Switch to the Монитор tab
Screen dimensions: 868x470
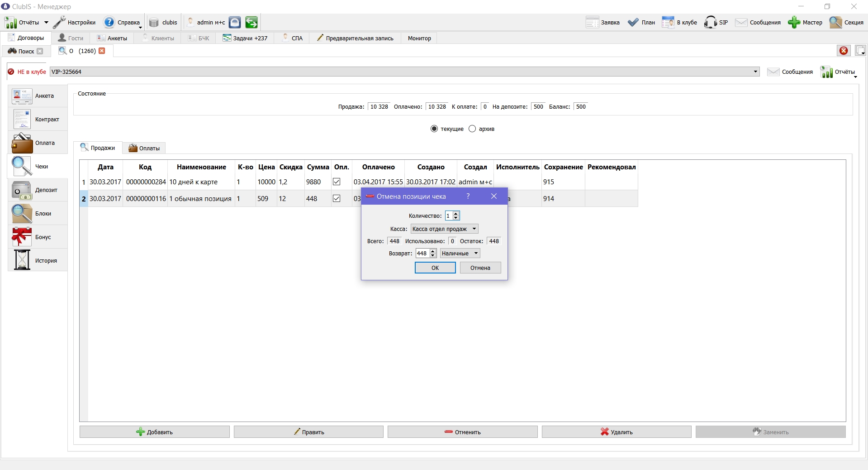click(x=419, y=38)
